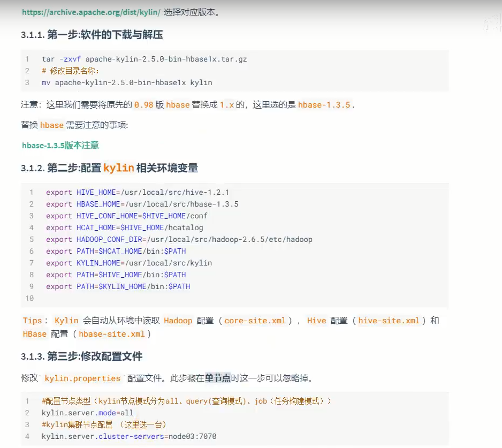Click the comment line # 修改目录名称:
This screenshot has height=448, width=502.
point(71,71)
